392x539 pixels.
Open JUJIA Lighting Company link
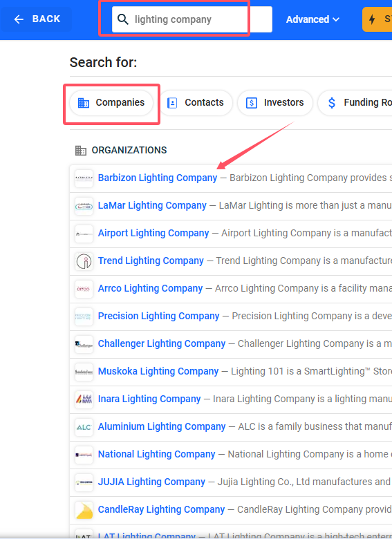click(151, 482)
